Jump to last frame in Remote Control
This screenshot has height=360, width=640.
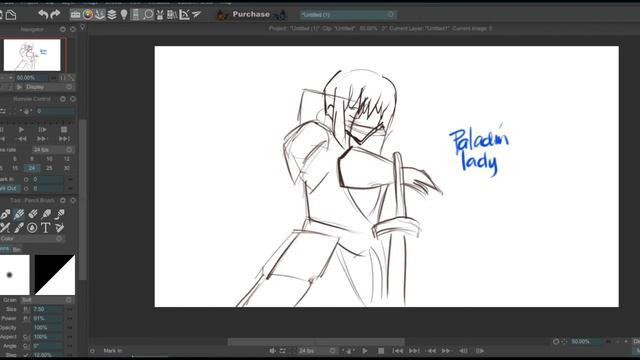64,139
